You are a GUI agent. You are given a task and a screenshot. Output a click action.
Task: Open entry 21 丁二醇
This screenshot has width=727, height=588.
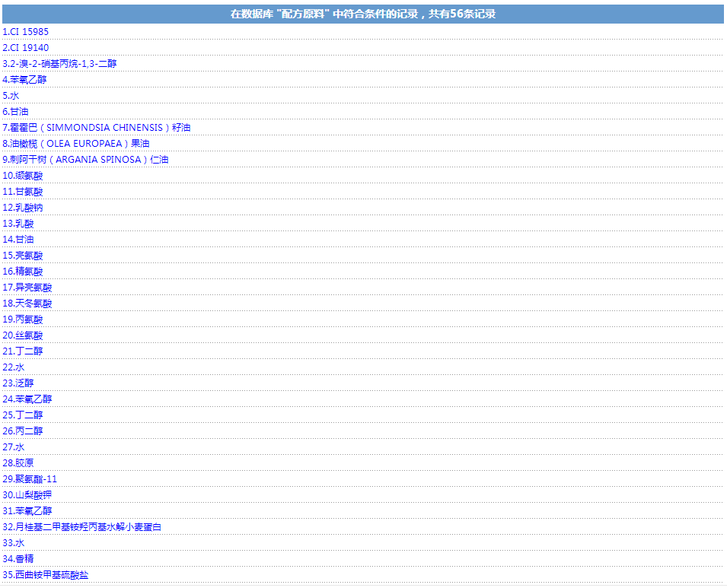23,351
